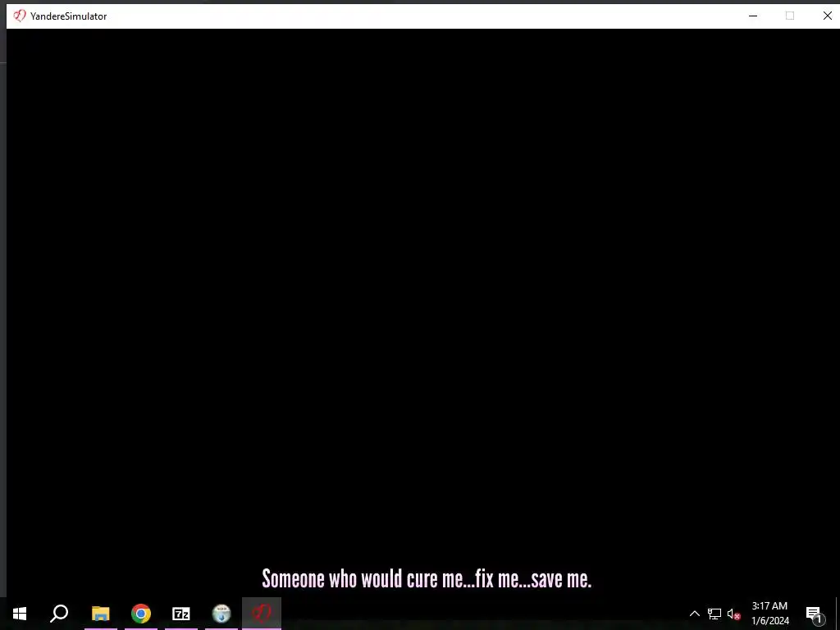Open the taskbar search magnifier
The width and height of the screenshot is (840, 630).
tap(59, 614)
